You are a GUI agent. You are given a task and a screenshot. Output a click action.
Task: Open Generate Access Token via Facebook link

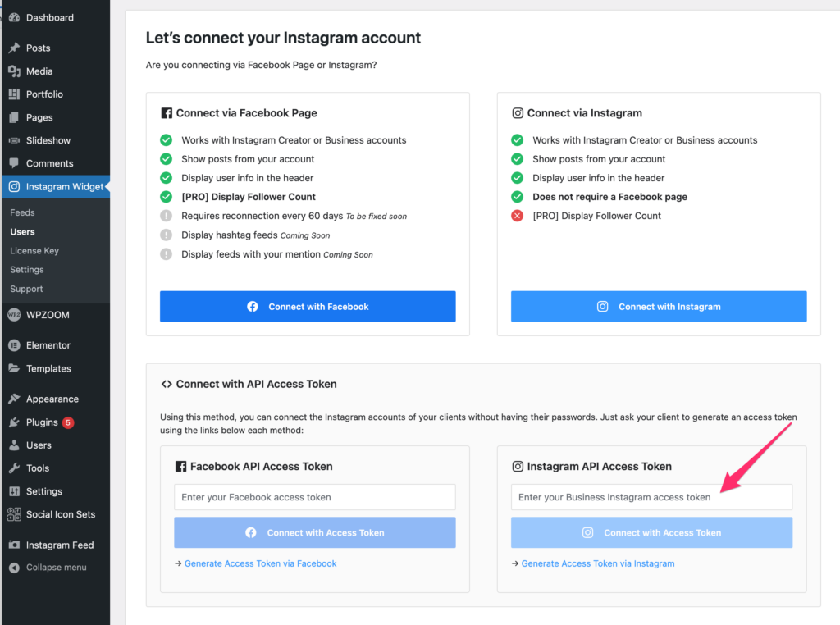click(260, 563)
